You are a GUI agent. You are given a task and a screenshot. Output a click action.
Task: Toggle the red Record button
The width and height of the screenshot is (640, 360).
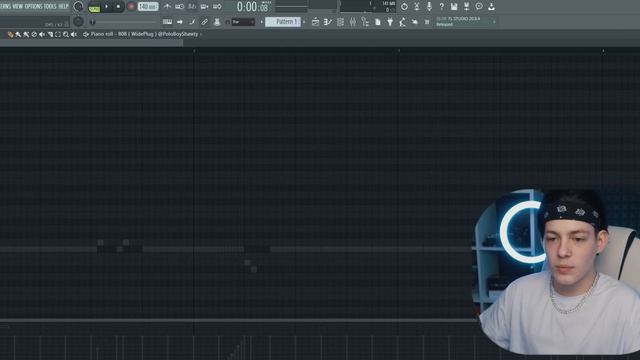click(131, 7)
